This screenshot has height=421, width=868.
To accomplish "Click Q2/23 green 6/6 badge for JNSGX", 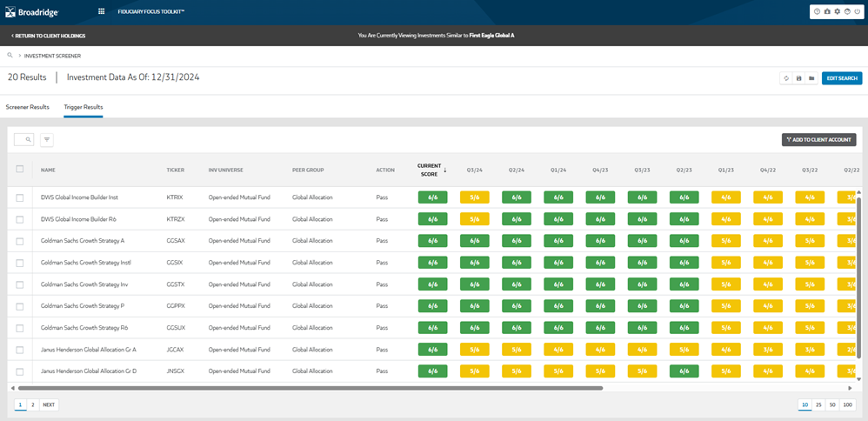I will [x=684, y=371].
